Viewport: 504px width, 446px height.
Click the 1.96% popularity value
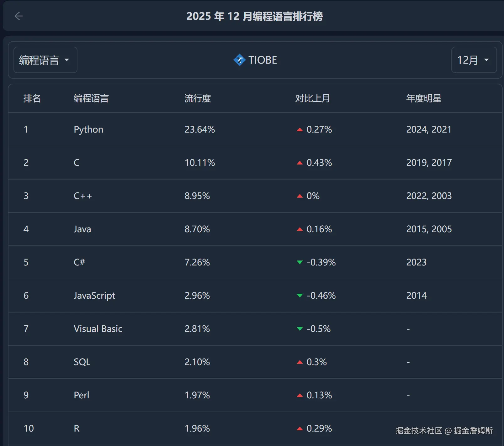[197, 428]
